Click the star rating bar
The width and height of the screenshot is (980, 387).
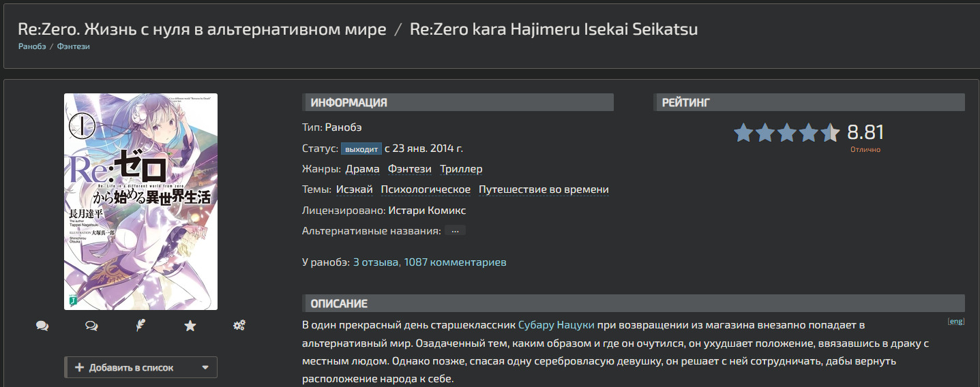(786, 132)
